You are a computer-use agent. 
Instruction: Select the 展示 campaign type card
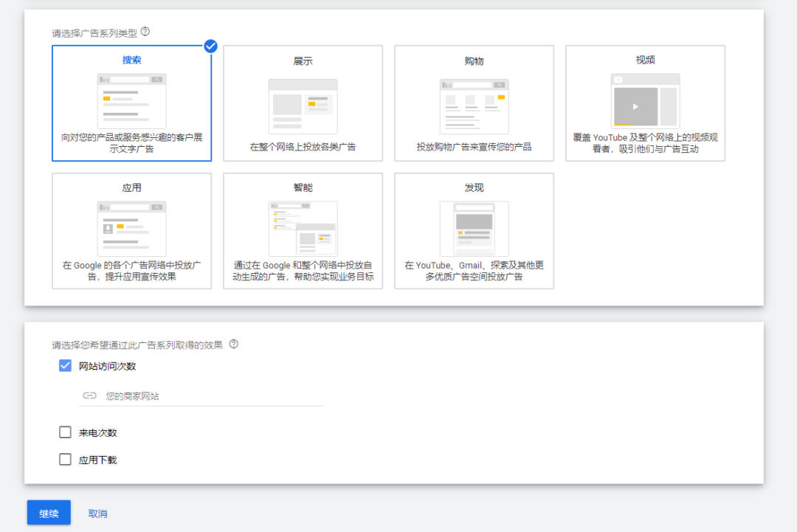coord(303,103)
